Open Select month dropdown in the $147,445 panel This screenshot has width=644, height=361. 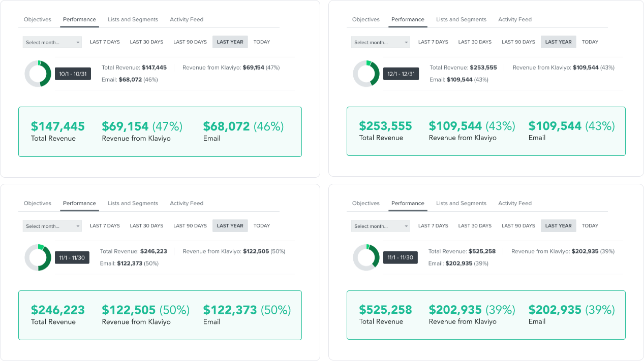pos(52,42)
